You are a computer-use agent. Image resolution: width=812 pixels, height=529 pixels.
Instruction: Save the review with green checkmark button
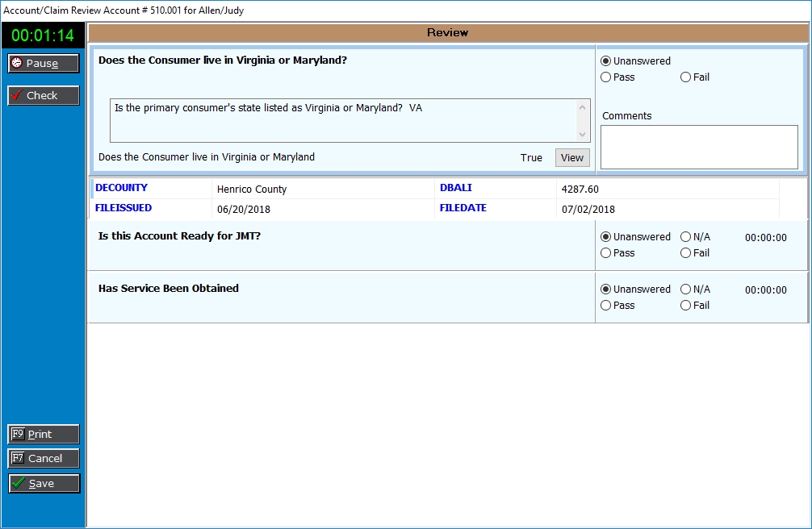(44, 484)
